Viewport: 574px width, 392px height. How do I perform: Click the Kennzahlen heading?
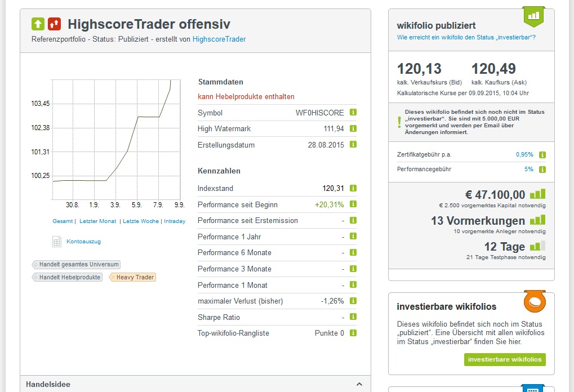point(219,171)
